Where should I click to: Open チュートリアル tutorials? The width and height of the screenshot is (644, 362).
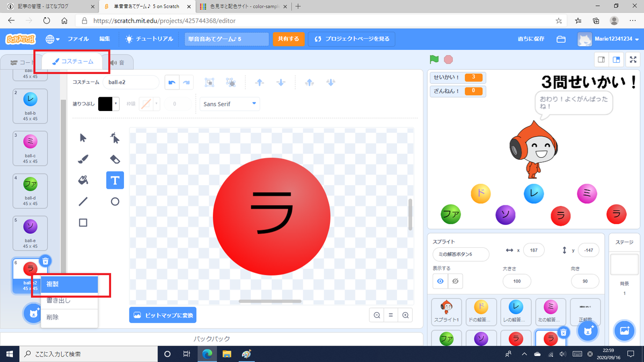(x=149, y=39)
